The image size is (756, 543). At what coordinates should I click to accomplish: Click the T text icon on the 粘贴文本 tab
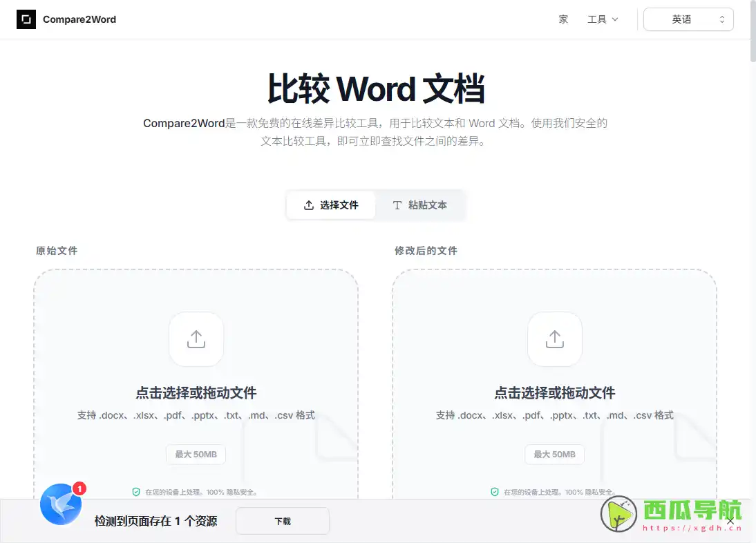397,204
